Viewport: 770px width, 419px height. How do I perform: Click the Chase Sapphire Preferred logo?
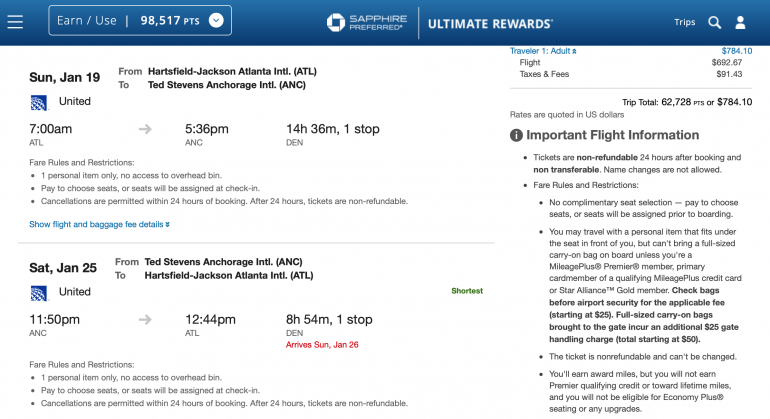(364, 21)
